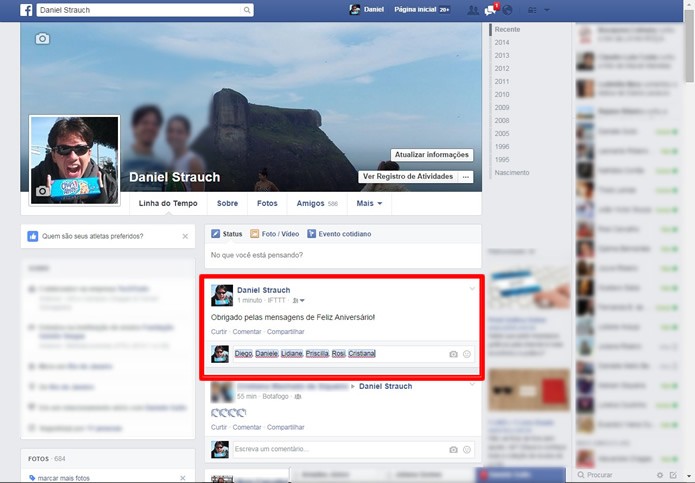The width and height of the screenshot is (695, 483).
Task: Jump to 2005 in timeline navigator
Action: coord(502,133)
